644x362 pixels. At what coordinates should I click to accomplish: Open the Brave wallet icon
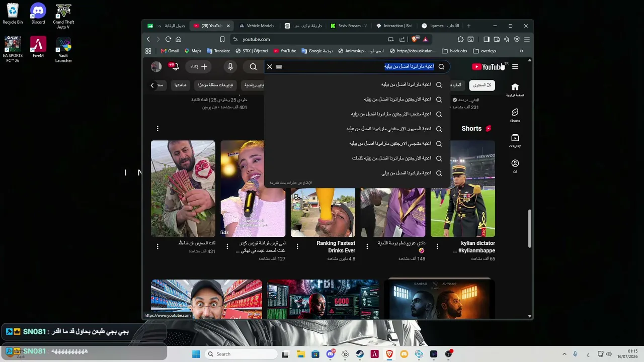click(497, 39)
